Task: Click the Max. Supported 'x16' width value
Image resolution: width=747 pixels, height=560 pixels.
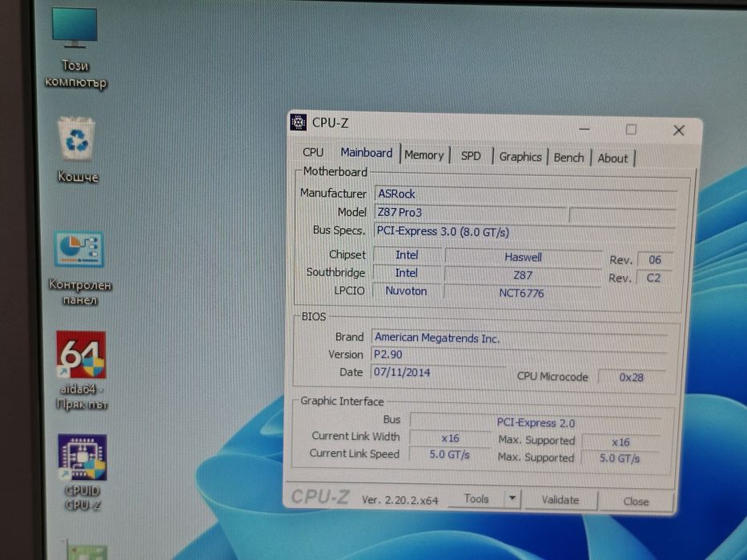Action: point(620,442)
